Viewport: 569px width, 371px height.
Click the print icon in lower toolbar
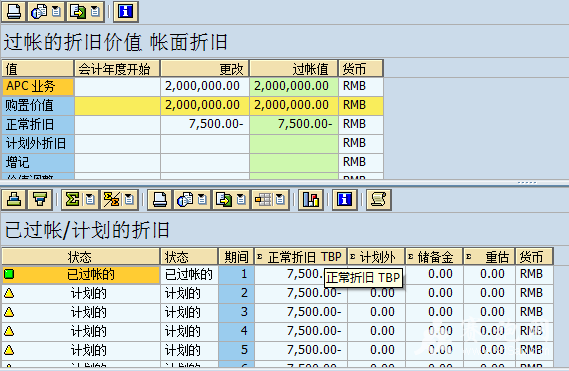click(x=160, y=200)
